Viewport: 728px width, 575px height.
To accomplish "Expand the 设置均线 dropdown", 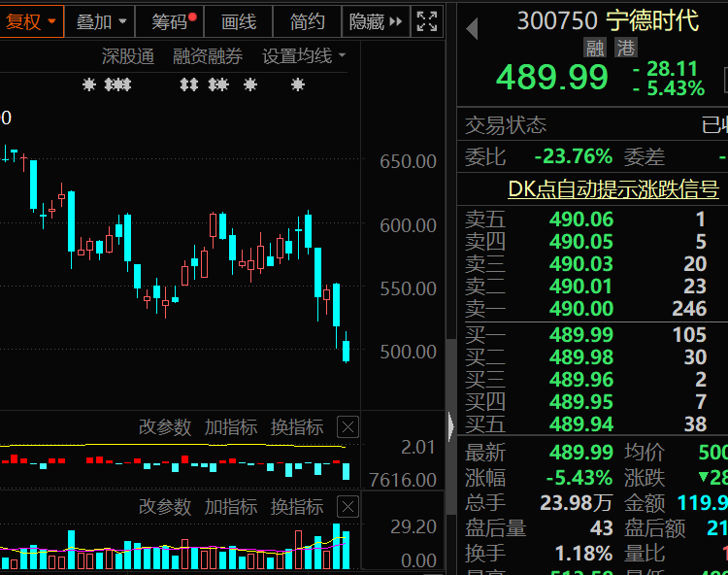I will 304,56.
